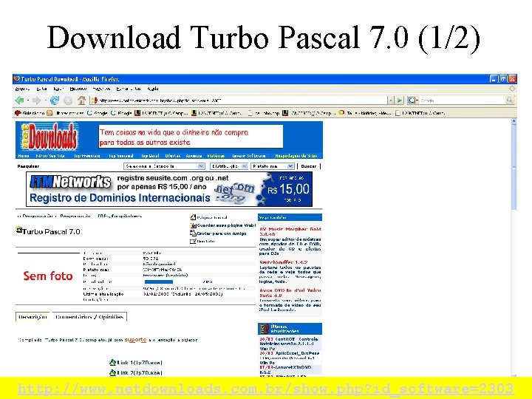Open the Ferramentas menu

click(129, 89)
